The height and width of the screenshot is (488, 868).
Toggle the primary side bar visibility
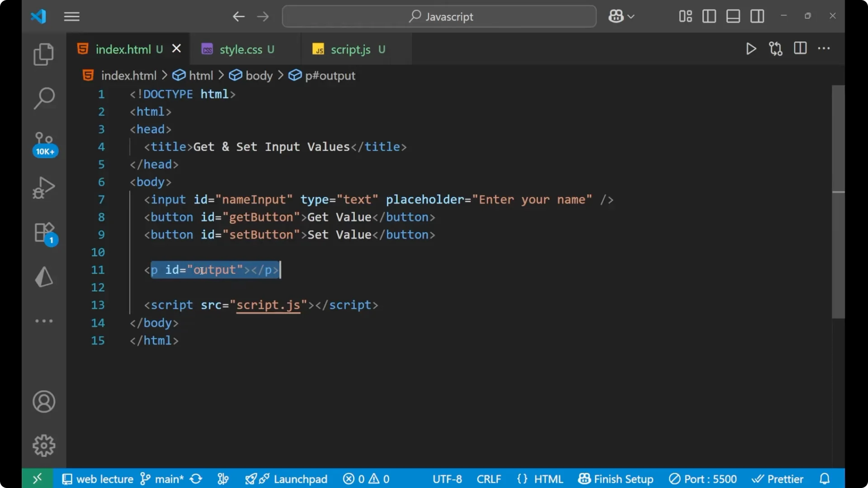[709, 16]
